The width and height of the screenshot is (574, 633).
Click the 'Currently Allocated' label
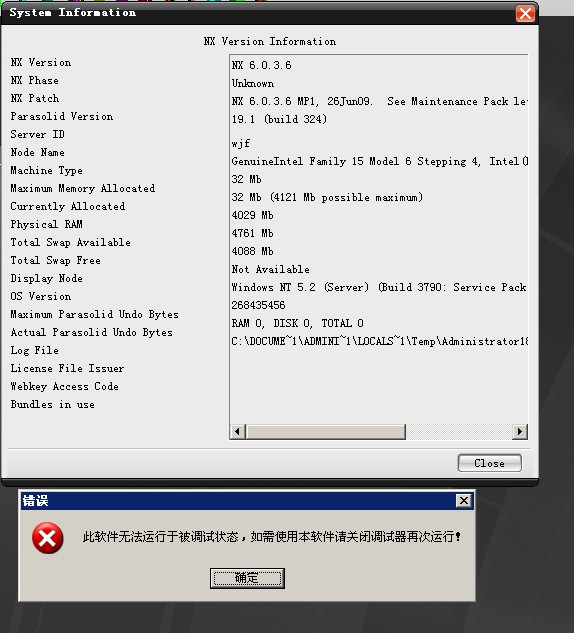pyautogui.click(x=68, y=206)
